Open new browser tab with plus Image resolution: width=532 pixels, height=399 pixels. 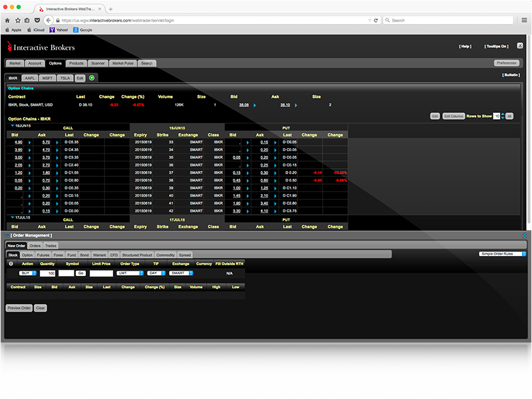click(x=110, y=9)
